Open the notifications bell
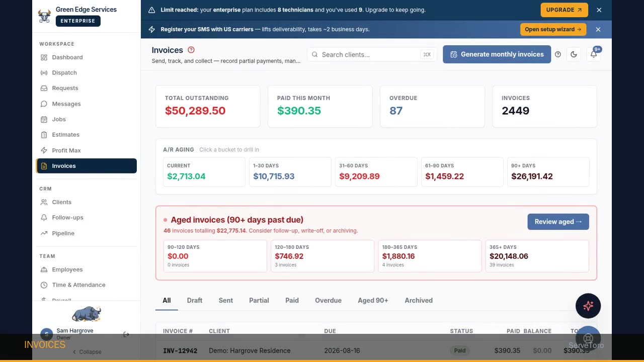 point(594,54)
